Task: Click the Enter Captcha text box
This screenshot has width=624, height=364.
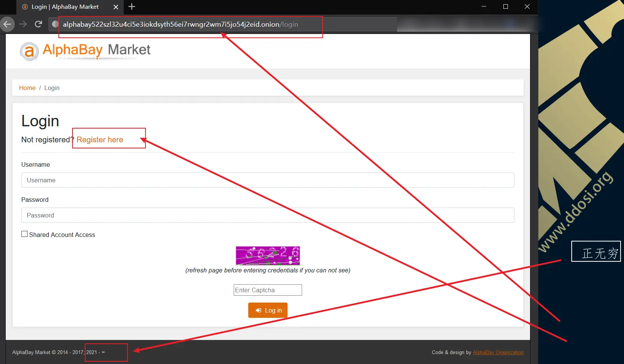Action: click(x=267, y=290)
